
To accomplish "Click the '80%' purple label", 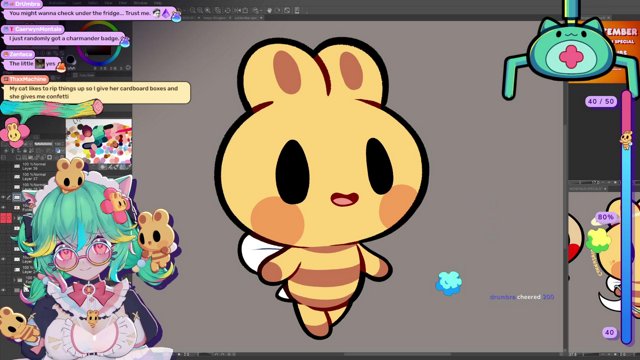I will click(605, 217).
